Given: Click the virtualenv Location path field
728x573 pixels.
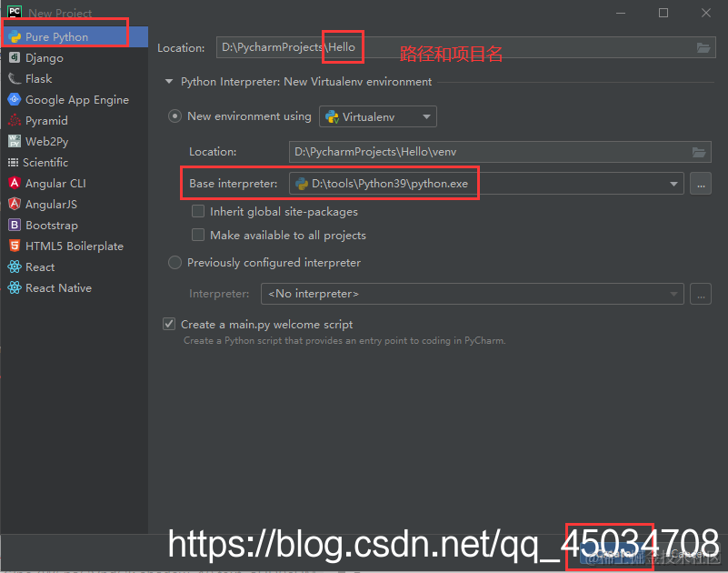Looking at the screenshot, I should 500,152.
